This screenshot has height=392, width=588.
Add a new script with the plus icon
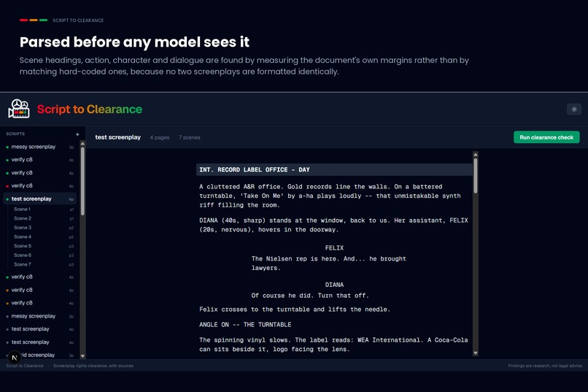click(77, 134)
